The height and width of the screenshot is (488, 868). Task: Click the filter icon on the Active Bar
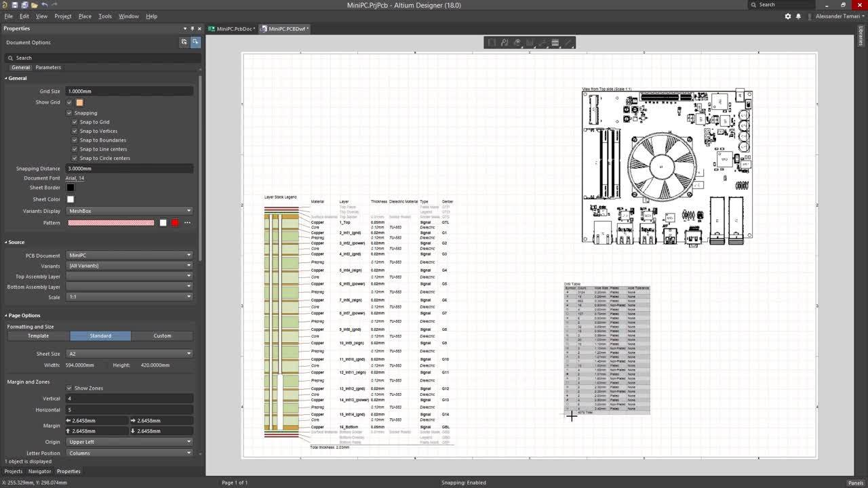(x=492, y=43)
